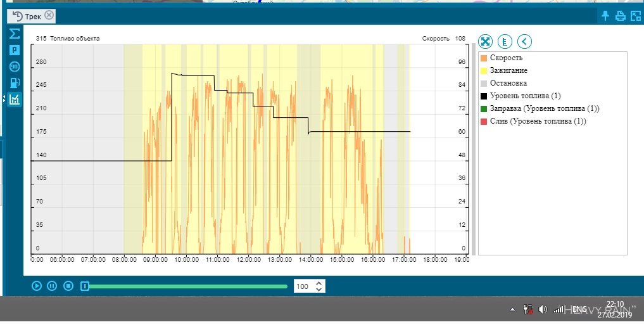Close the Трек tab
Viewport: 644px width, 334px height.
click(x=49, y=15)
